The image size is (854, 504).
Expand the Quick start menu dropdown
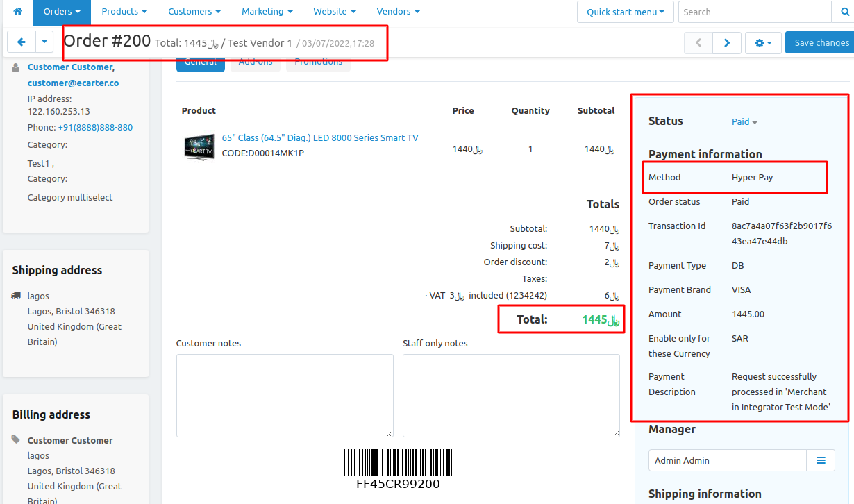click(625, 12)
